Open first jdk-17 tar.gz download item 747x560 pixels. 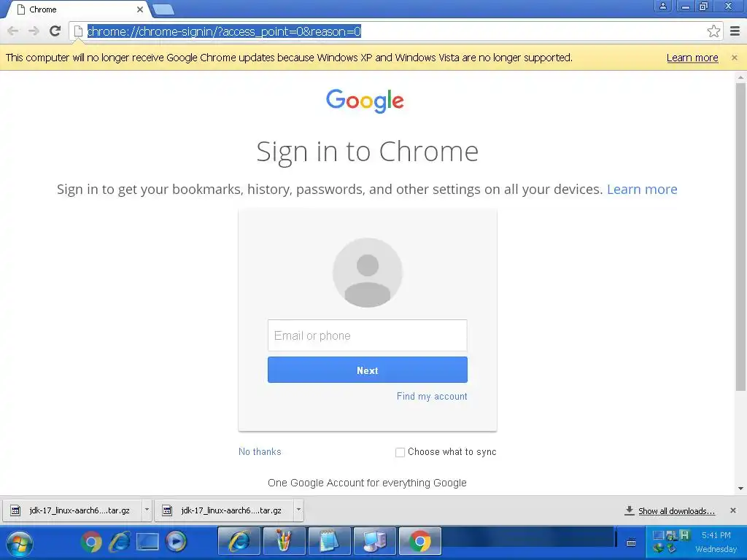[x=72, y=510]
